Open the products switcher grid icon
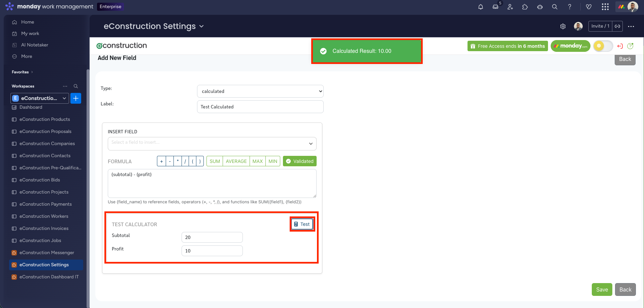Screen dimensions: 644x308 point(605,7)
